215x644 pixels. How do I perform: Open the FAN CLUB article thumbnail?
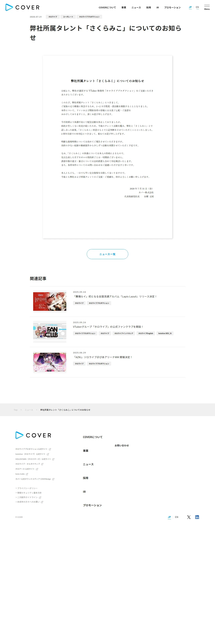tap(50, 332)
